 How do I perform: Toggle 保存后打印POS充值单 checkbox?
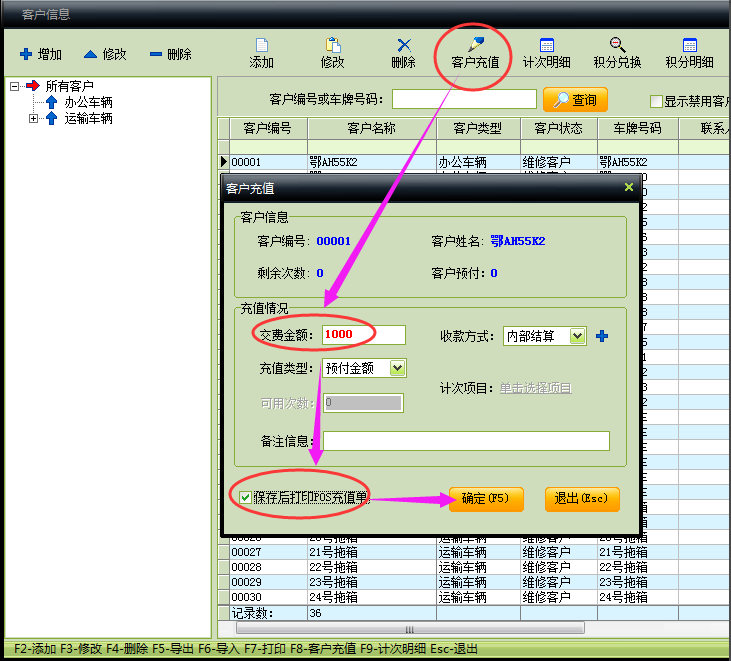pos(245,497)
